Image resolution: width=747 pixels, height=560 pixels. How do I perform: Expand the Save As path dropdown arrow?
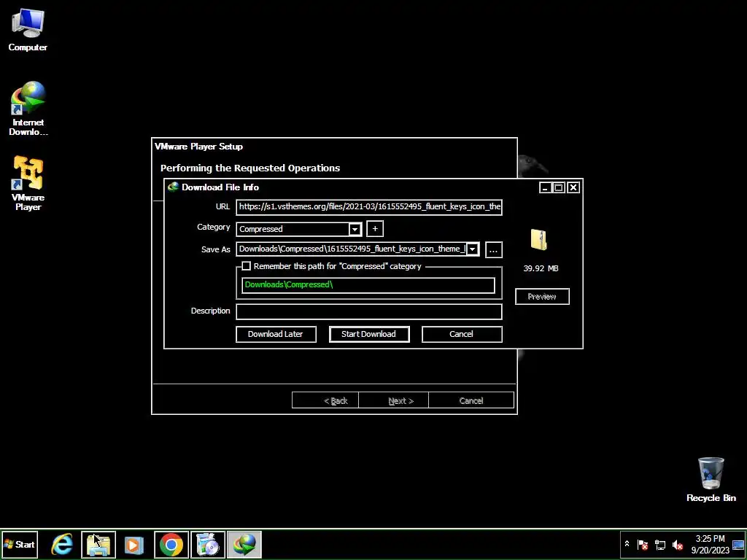(x=473, y=249)
